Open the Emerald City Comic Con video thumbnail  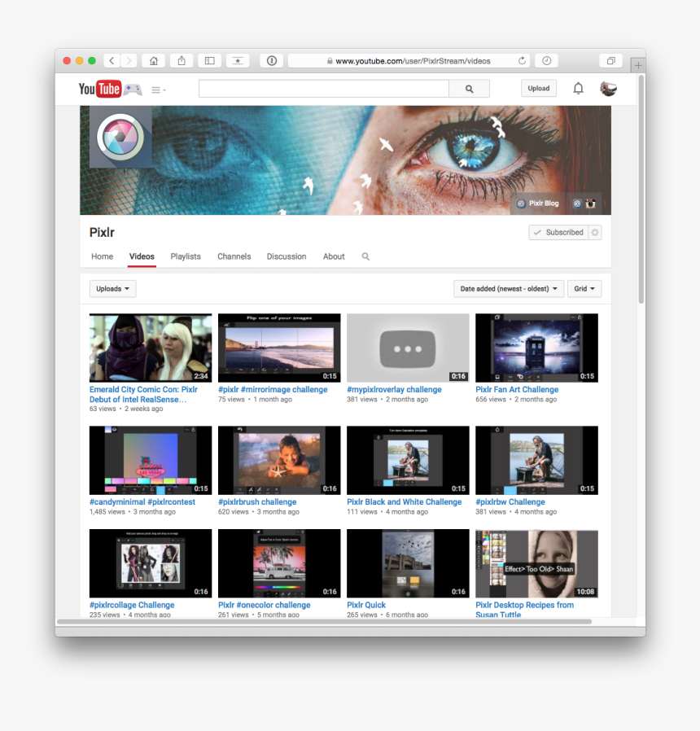[x=151, y=348]
